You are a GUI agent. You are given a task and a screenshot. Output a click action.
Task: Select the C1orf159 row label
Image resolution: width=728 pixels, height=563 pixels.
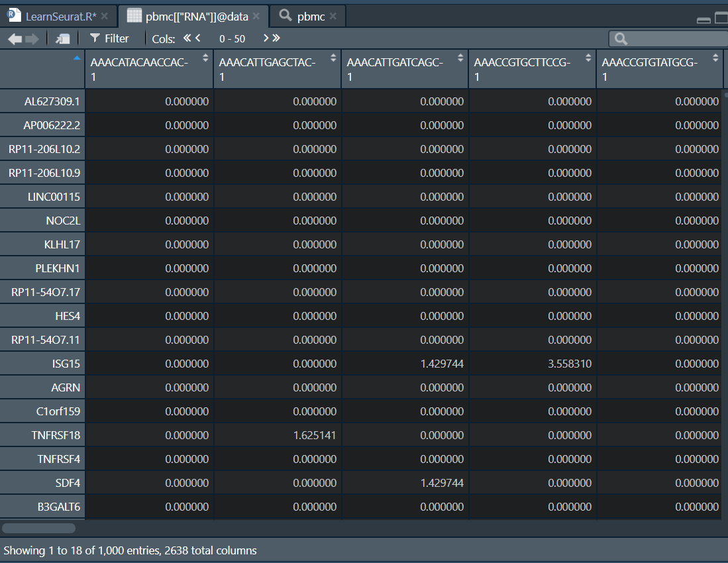point(58,411)
